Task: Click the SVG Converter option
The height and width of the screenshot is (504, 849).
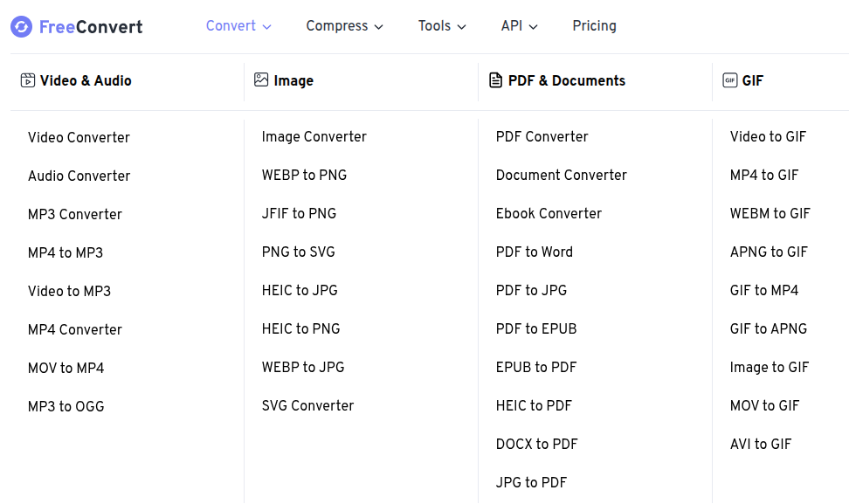Action: 307,405
